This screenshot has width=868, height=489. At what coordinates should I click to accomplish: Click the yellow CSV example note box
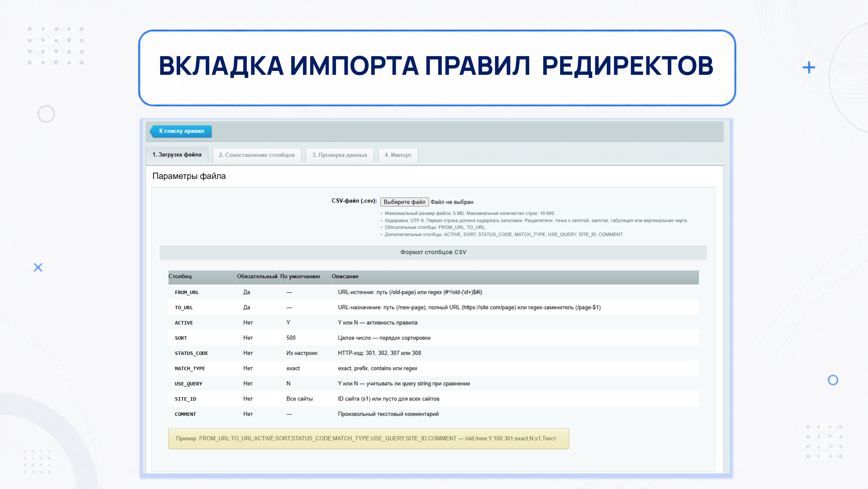369,438
